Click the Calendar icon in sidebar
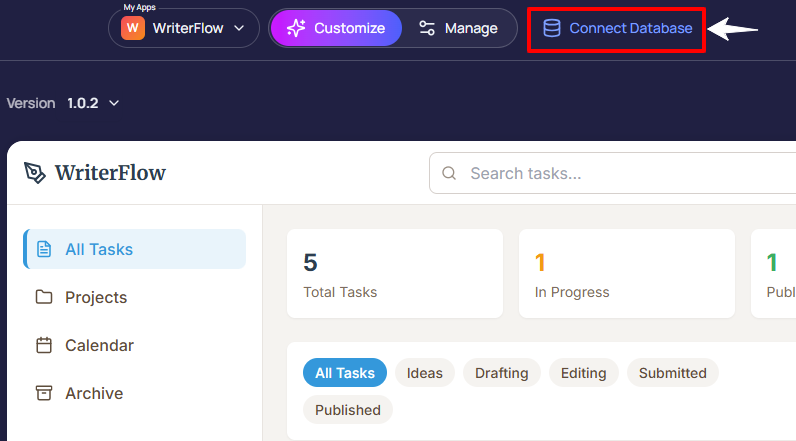Screen dimensions: 796x441 pyautogui.click(x=44, y=345)
